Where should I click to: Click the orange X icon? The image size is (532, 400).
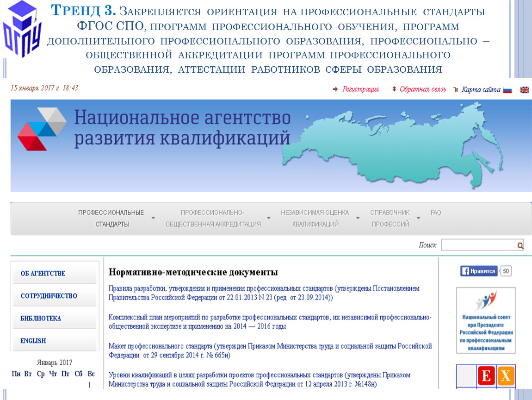[x=506, y=376]
